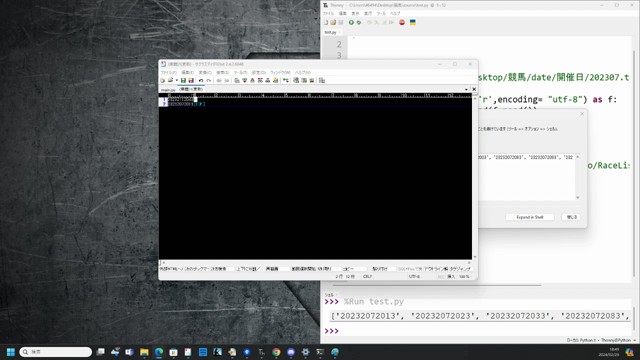The height and width of the screenshot is (360, 640).
Task: Open 設定(O) menu in Sakura Editor
Action: [x=259, y=72]
